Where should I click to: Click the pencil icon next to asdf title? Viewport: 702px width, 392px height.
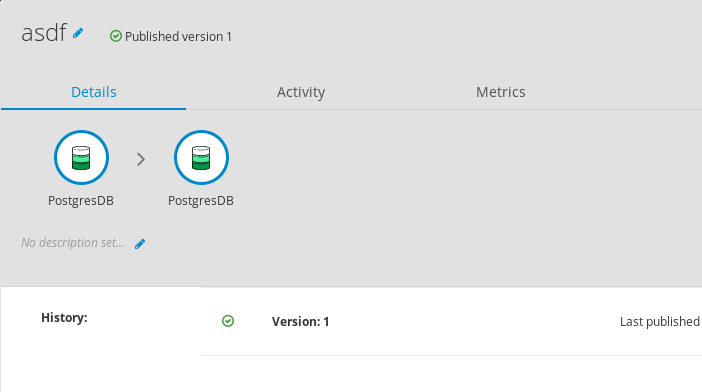(78, 33)
